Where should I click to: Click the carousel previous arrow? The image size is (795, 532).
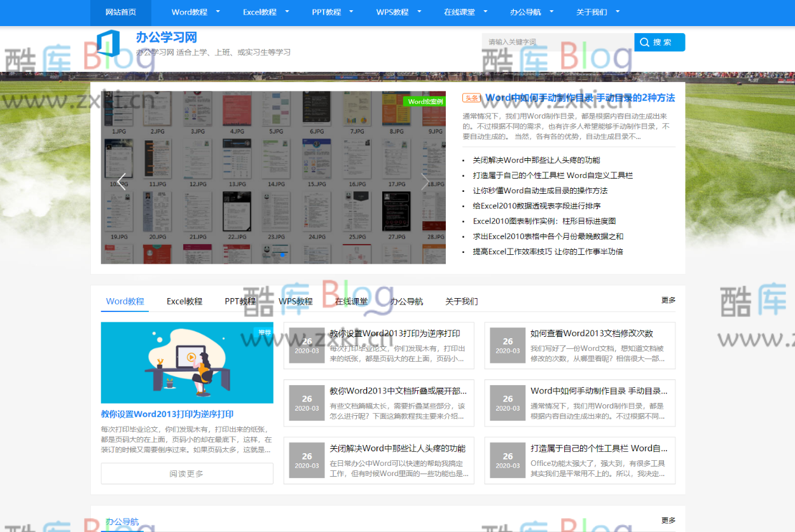pos(121,181)
